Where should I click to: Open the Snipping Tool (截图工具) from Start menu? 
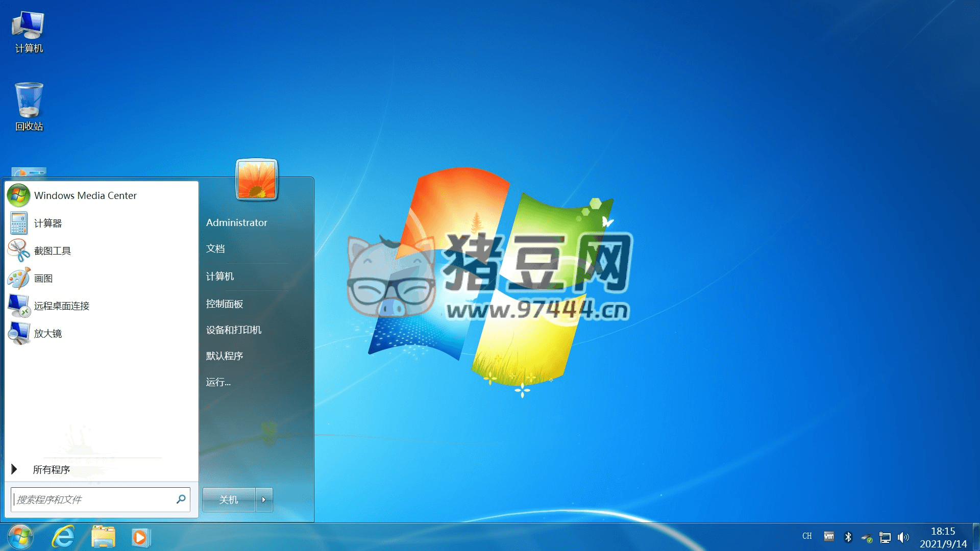pos(53,251)
